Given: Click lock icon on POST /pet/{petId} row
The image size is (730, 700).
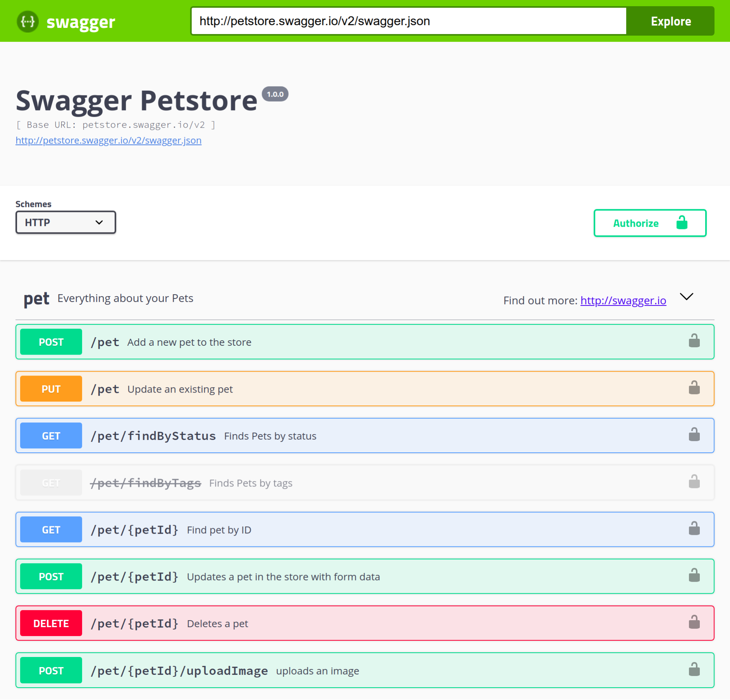Looking at the screenshot, I should pos(694,576).
